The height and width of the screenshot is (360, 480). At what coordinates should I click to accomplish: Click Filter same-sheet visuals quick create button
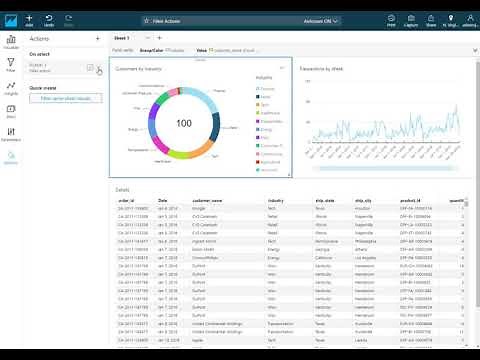coord(66,98)
